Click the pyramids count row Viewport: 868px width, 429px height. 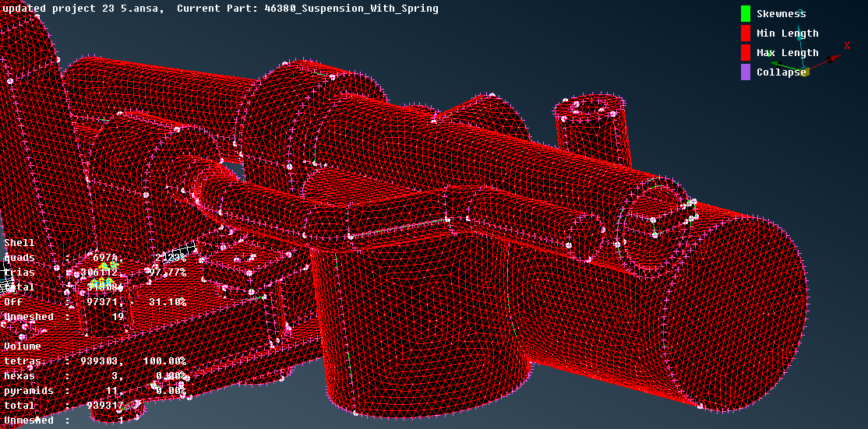[x=95, y=391]
